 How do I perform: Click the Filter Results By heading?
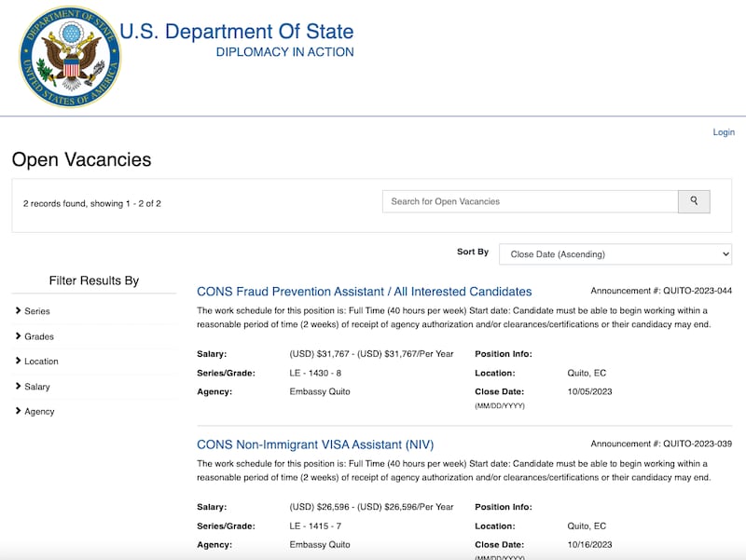94,280
